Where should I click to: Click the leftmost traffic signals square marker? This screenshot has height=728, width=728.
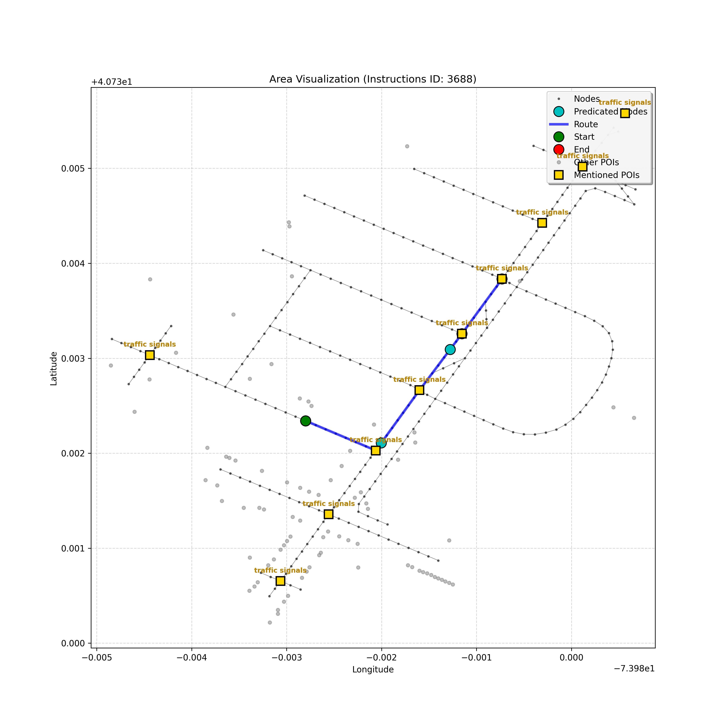pyautogui.click(x=150, y=355)
